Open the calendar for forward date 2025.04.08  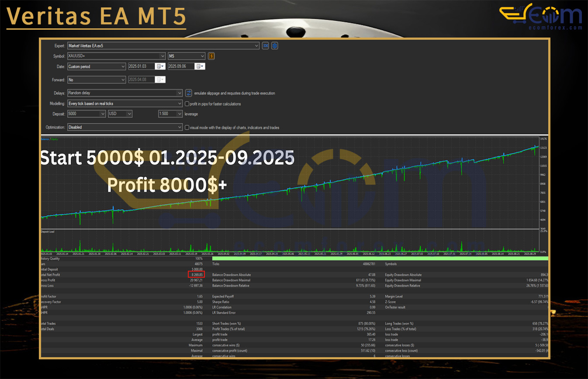160,80
